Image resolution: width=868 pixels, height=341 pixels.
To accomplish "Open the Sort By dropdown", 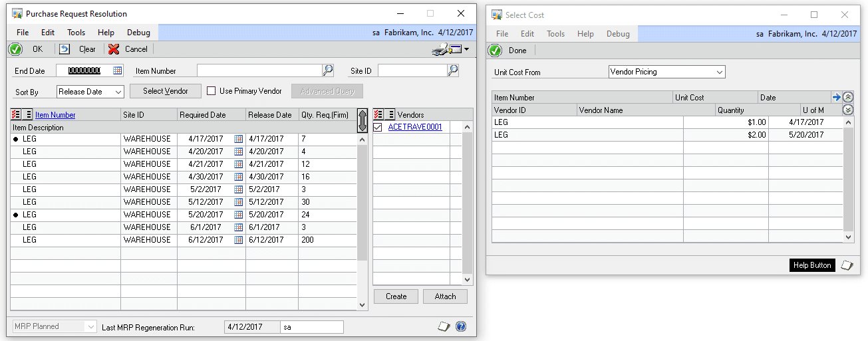I will 118,92.
